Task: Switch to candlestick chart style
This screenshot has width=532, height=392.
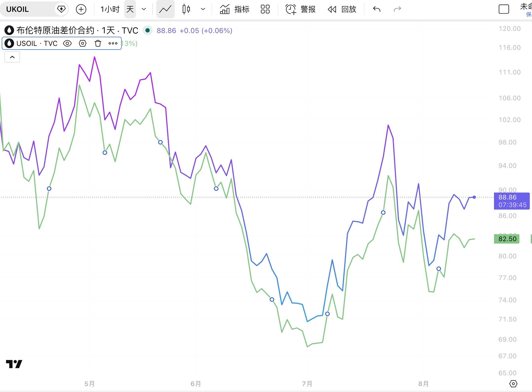Action: pos(186,9)
